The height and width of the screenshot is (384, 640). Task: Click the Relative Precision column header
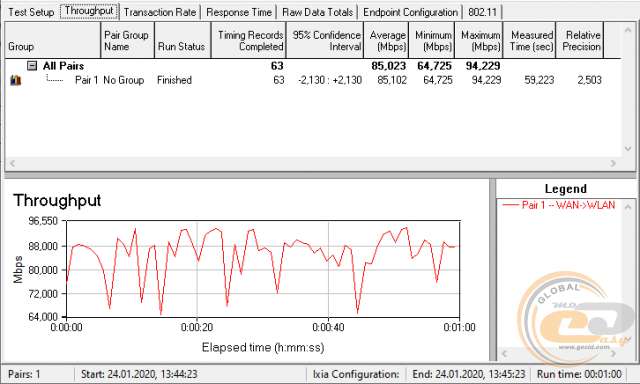pos(580,40)
